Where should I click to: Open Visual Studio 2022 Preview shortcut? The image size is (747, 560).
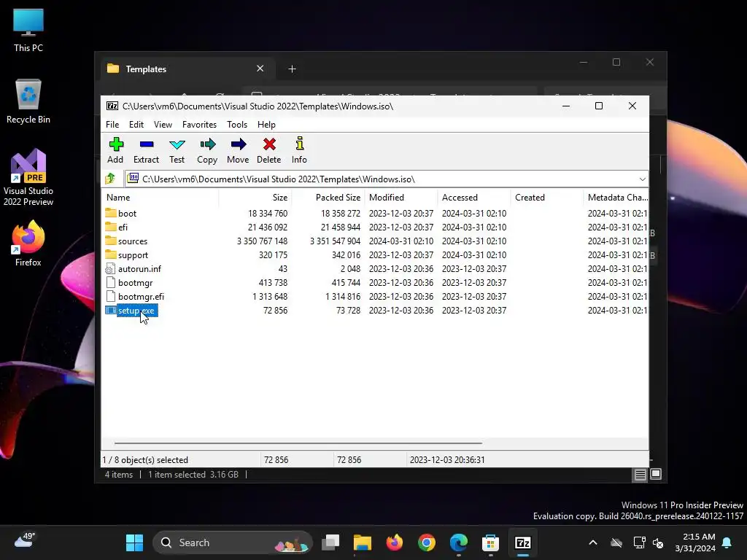[x=28, y=177]
